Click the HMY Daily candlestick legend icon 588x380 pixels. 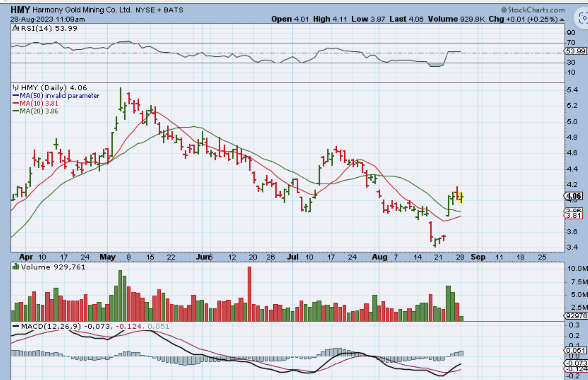16,88
